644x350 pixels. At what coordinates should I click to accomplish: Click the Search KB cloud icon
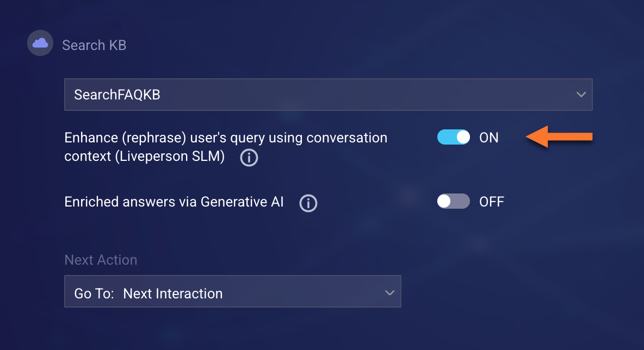pos(40,43)
